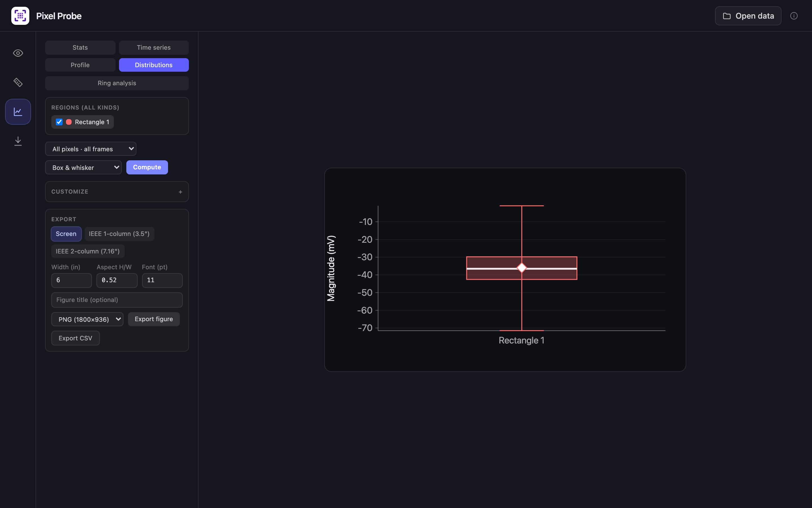
Task: Click the -40 y-axis tick label
Action: pyautogui.click(x=365, y=275)
